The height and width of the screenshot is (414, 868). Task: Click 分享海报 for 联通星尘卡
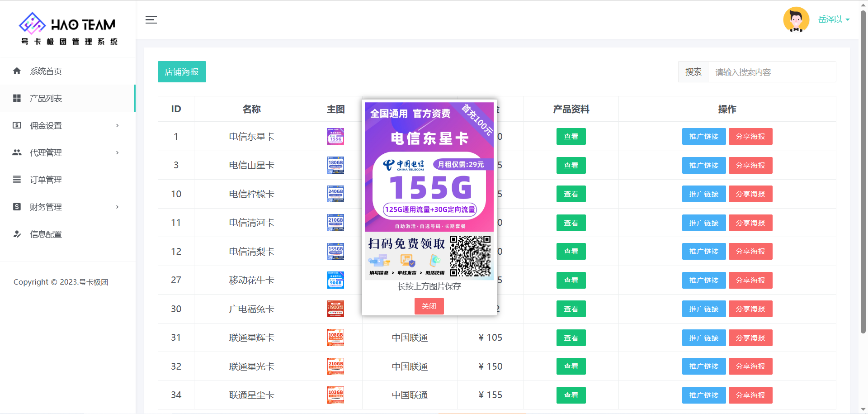750,395
